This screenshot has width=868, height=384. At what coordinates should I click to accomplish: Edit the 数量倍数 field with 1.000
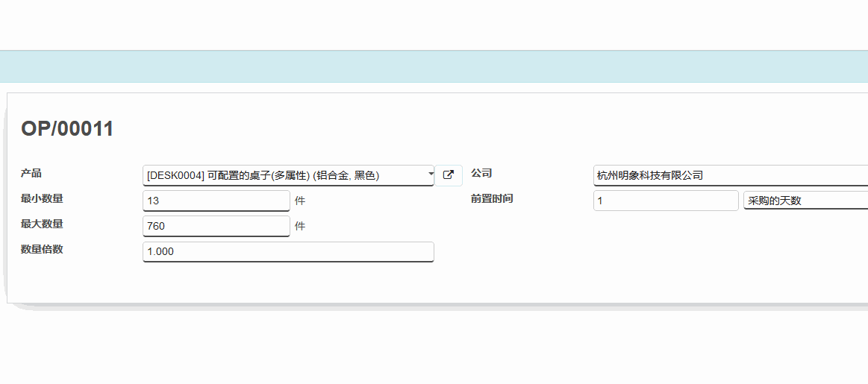(x=288, y=252)
